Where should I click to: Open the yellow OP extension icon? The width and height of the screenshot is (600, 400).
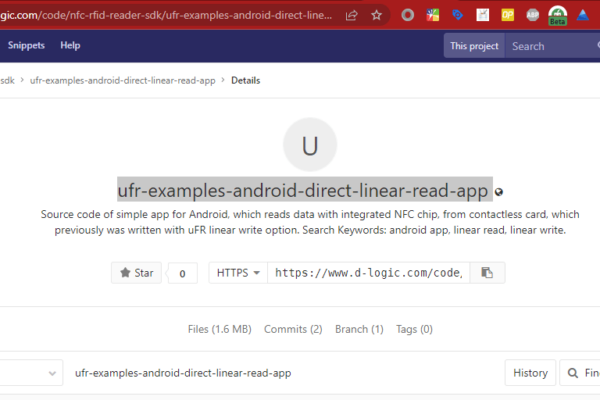pyautogui.click(x=507, y=15)
